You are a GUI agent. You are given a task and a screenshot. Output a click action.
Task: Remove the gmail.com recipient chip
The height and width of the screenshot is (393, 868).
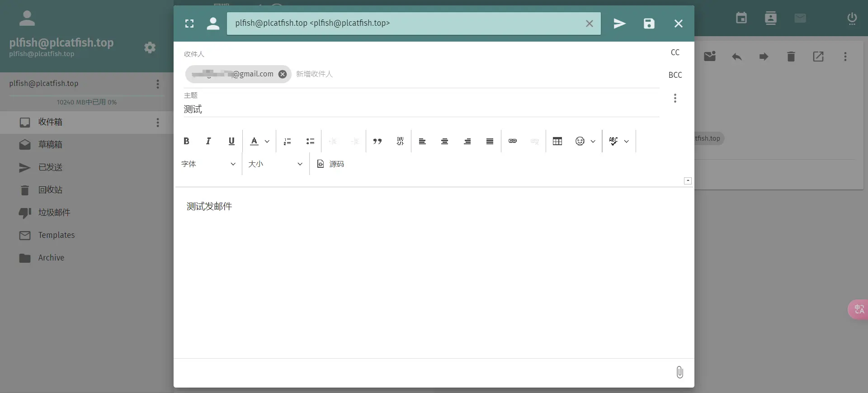pos(283,74)
